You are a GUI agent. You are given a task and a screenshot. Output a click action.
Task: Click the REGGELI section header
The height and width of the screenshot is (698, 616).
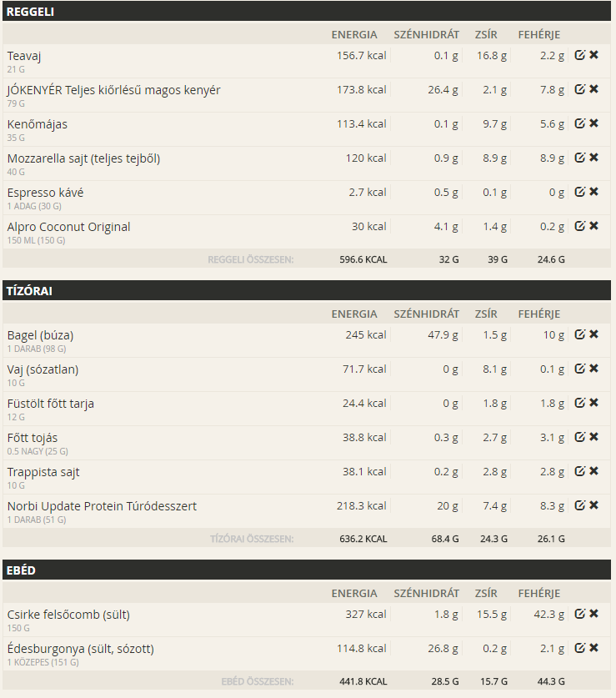pyautogui.click(x=307, y=11)
